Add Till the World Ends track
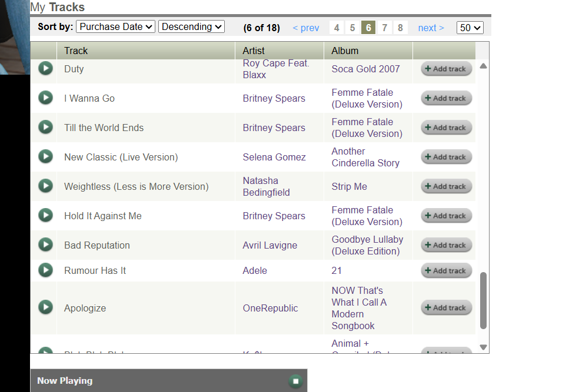The image size is (569, 392). pos(446,128)
